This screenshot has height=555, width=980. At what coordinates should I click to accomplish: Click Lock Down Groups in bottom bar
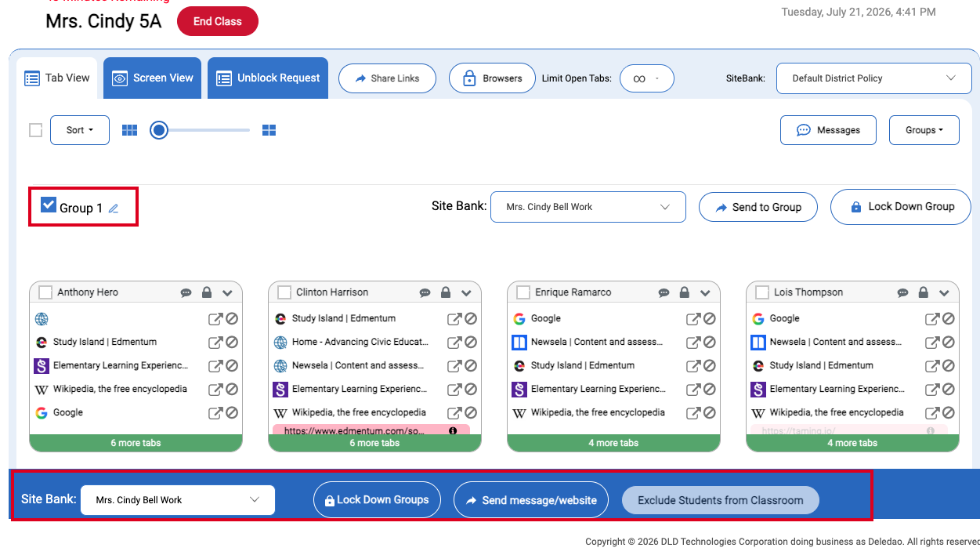(x=377, y=500)
